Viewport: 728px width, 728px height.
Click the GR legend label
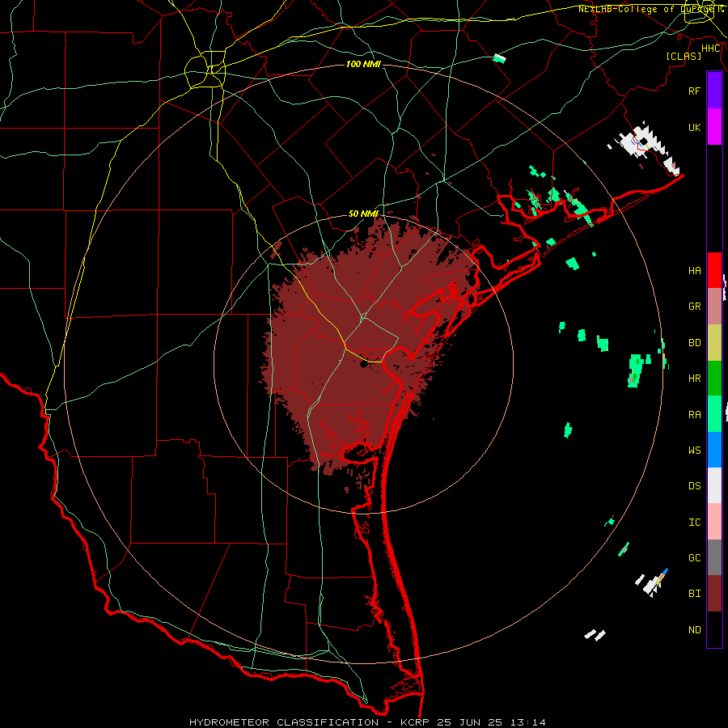694,307
